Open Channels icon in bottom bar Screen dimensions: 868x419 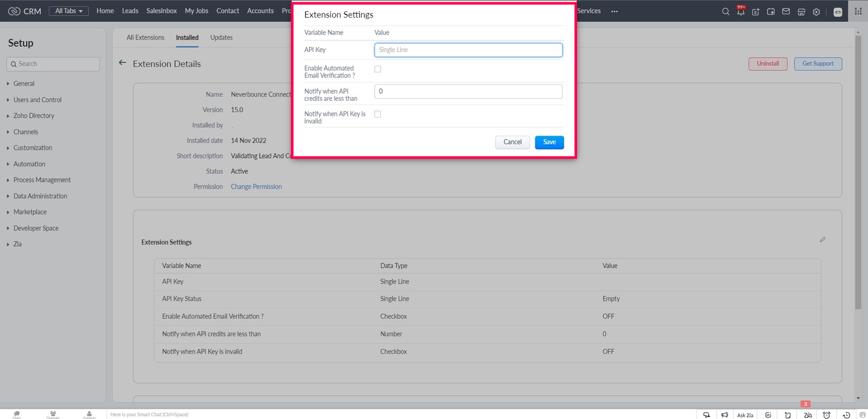point(53,415)
